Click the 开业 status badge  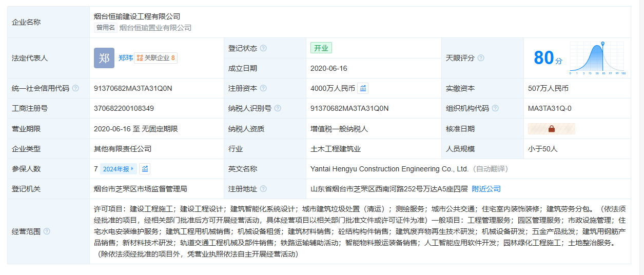click(321, 48)
